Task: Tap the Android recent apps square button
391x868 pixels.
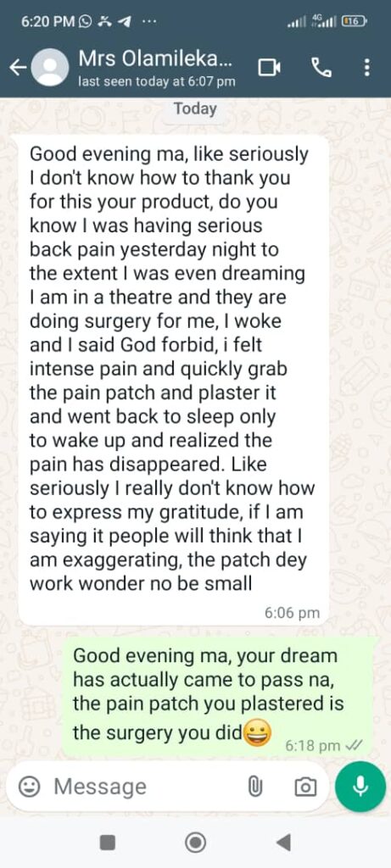Action: point(108,843)
